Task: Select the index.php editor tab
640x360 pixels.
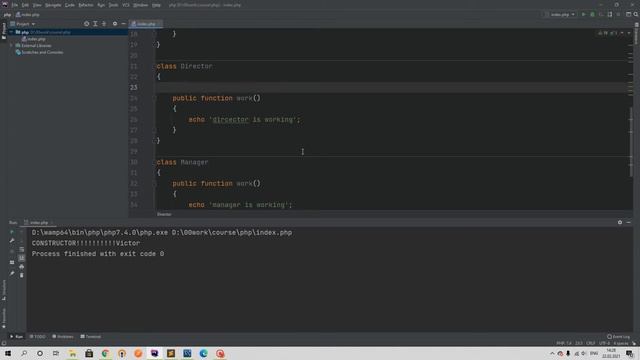Action: [145, 24]
